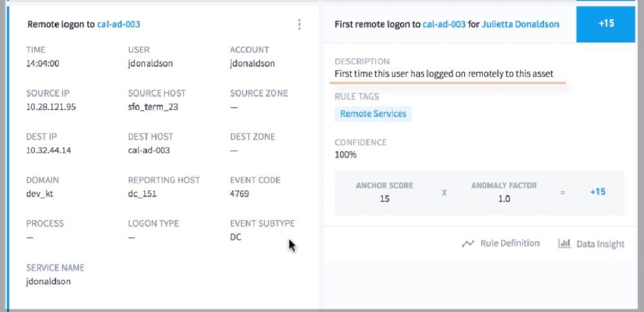Click cal-ad-003 link in event title
Viewport: 644px width, 312px height.
click(x=118, y=24)
